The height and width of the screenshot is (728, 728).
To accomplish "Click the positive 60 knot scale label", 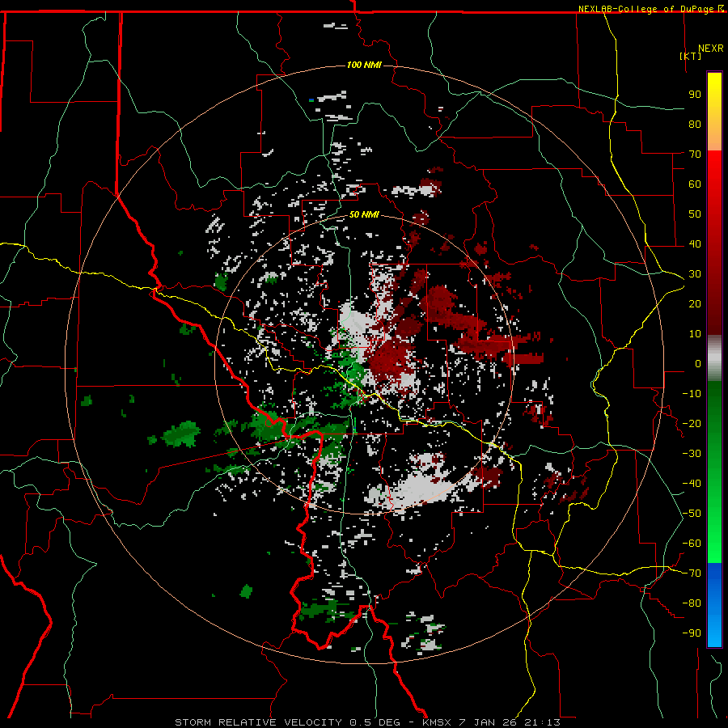I will point(695,184).
